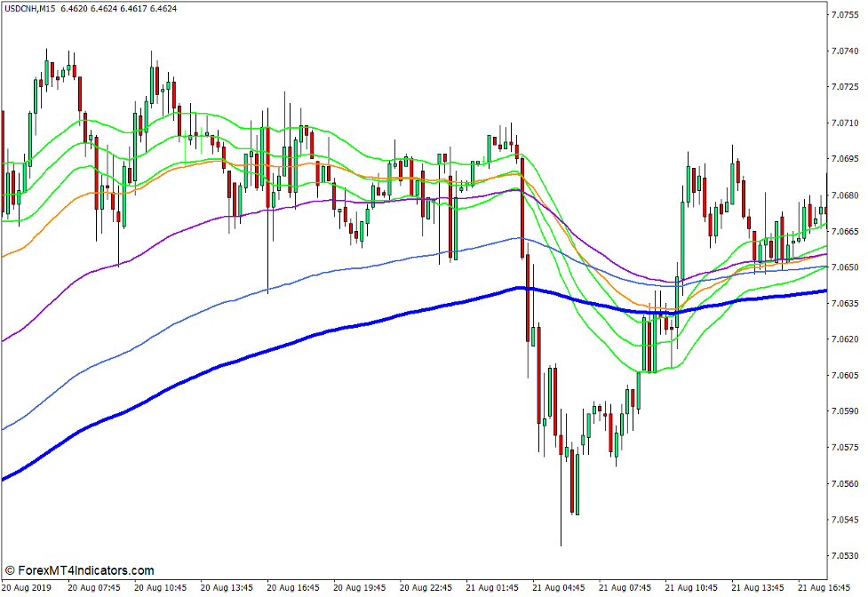
Task: Click the 7.0620 price axis label
Action: click(846, 339)
